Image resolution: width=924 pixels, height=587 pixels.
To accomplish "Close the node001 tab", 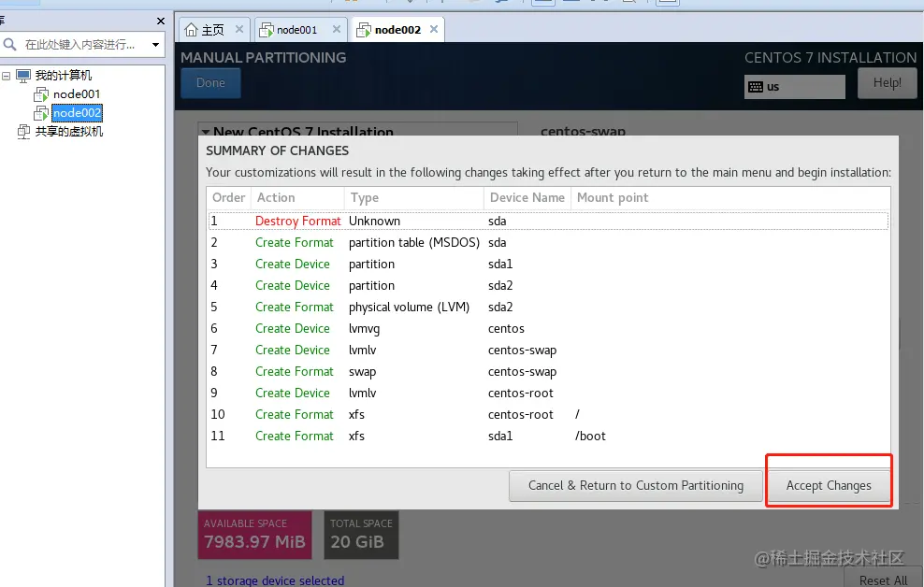I will point(337,29).
